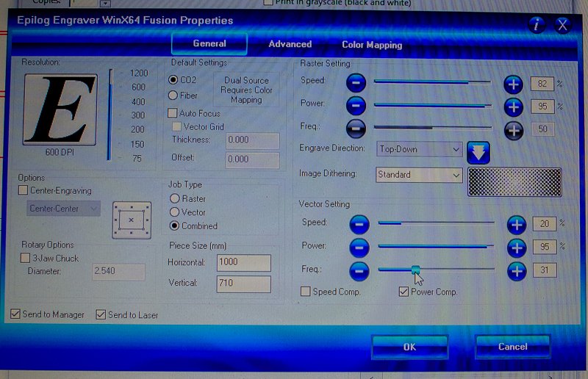Select 1200 DPI resolution label

(x=139, y=73)
